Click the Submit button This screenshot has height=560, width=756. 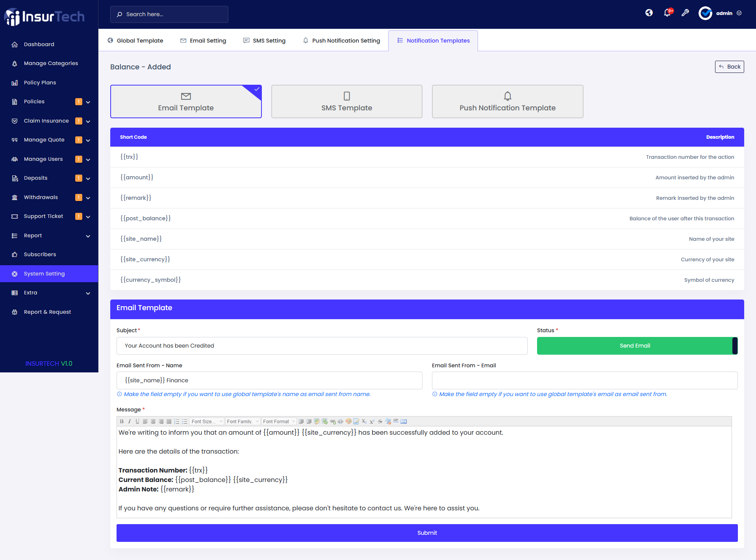427,533
